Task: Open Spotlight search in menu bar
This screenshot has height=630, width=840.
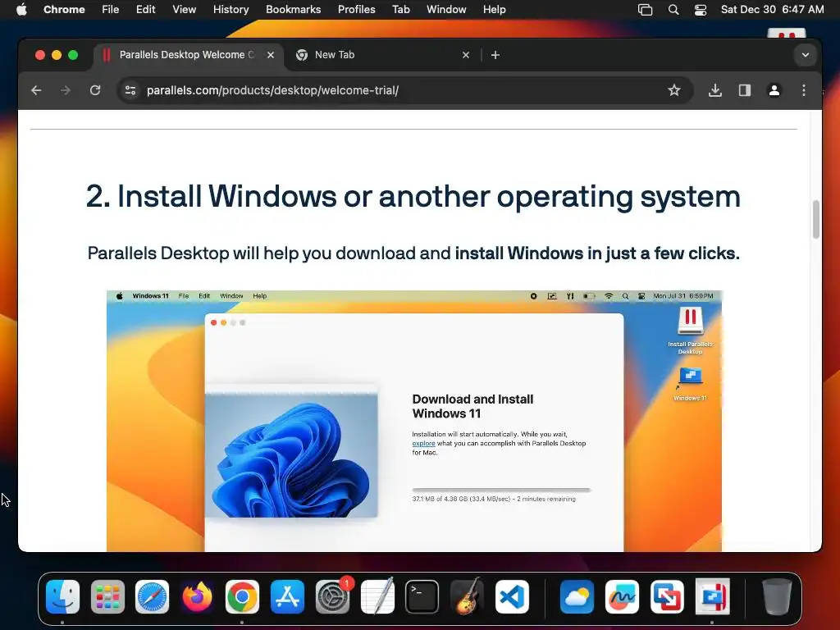Action: (x=673, y=10)
